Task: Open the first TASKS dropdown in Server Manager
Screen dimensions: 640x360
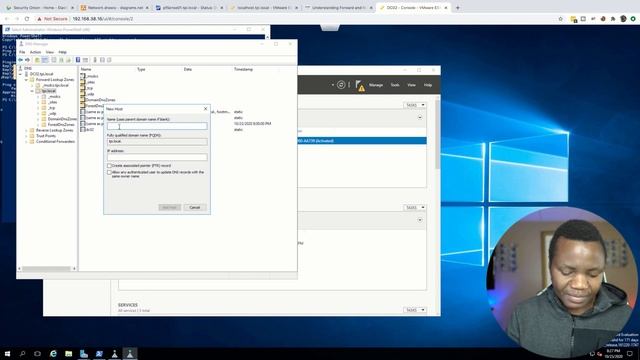Action: click(x=415, y=105)
